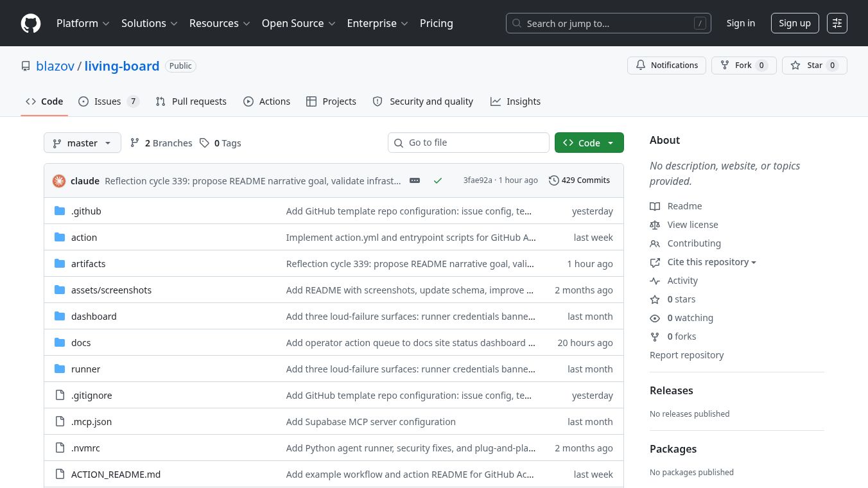
Task: Click the bell Notifications button
Action: [x=666, y=65]
